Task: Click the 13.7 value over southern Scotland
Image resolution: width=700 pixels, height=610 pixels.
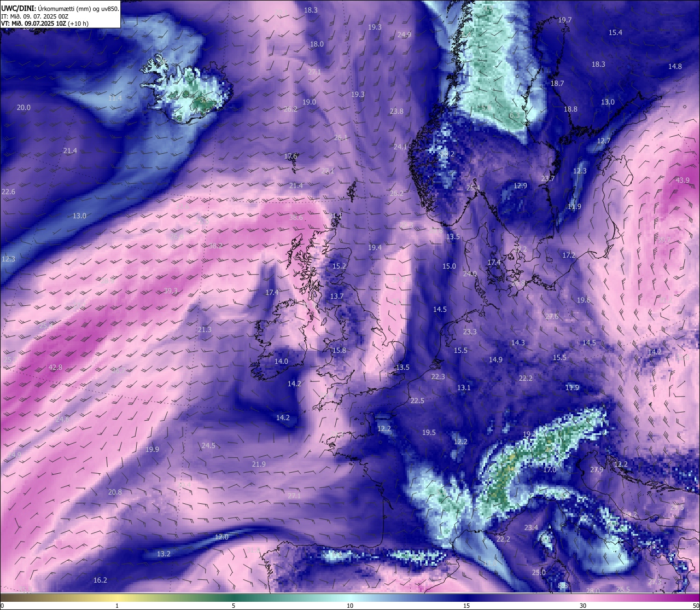Action: [x=337, y=296]
